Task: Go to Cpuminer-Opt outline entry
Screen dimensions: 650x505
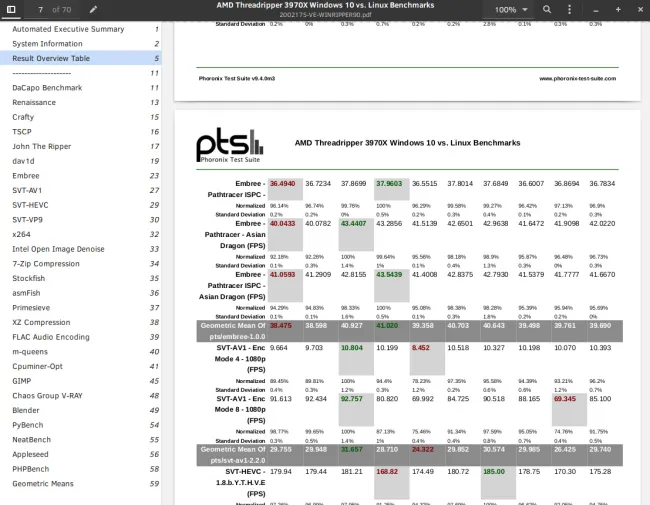Action: click(80, 366)
